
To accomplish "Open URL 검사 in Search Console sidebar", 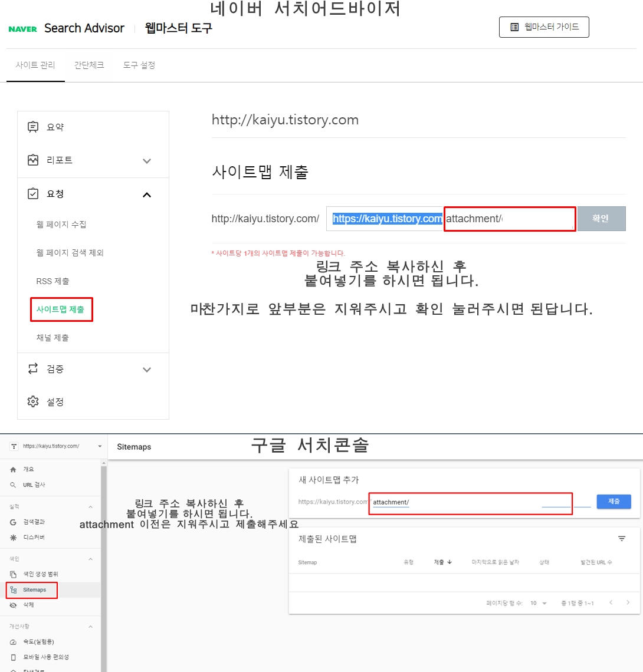I will 34,485.
